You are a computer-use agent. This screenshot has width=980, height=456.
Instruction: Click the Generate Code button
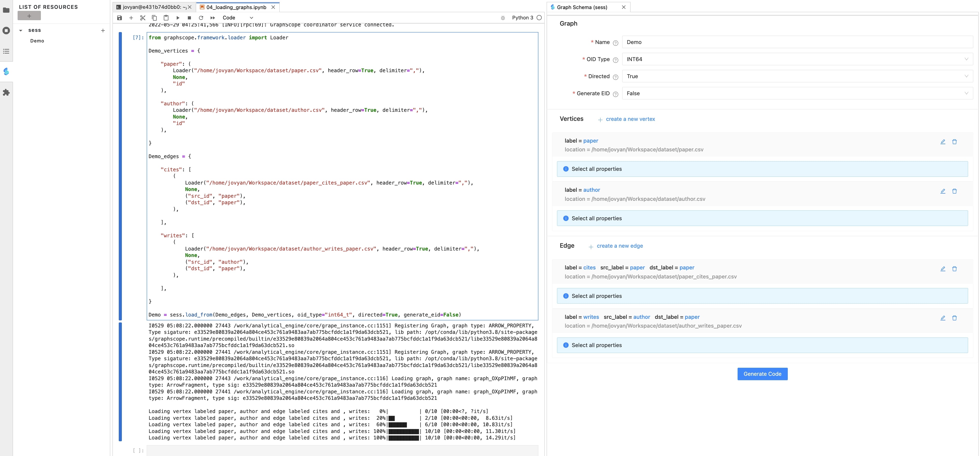point(762,374)
